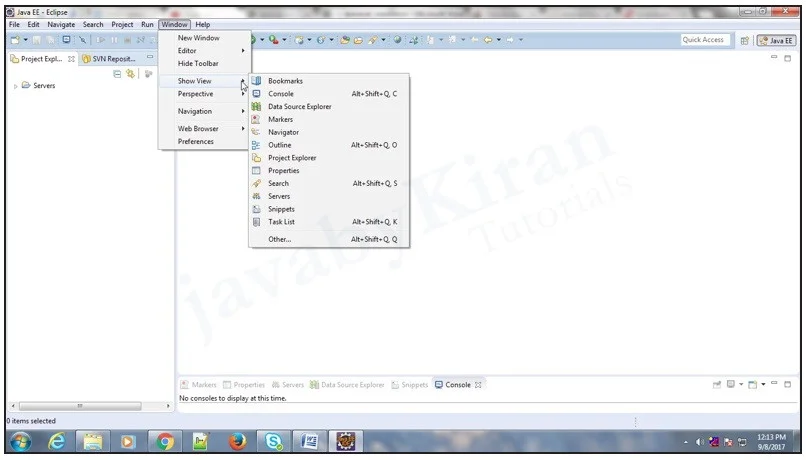Image resolution: width=806 pixels, height=460 pixels.
Task: Switch to the Properties bottom tab
Action: (x=244, y=385)
